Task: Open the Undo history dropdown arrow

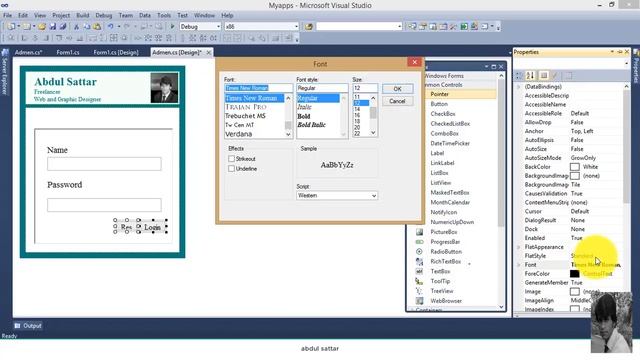Action: coord(118,27)
